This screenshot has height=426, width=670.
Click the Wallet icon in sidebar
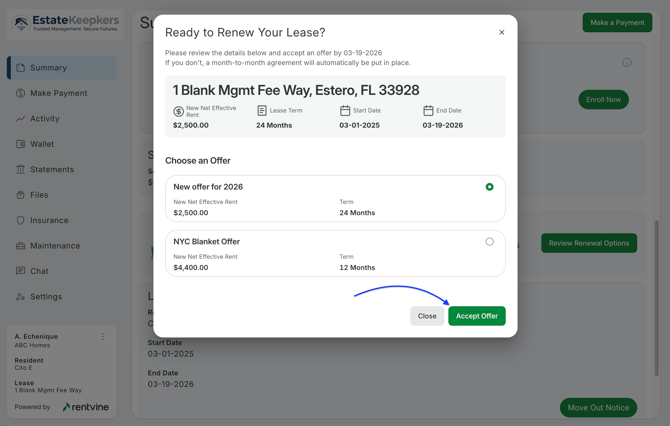tap(20, 144)
